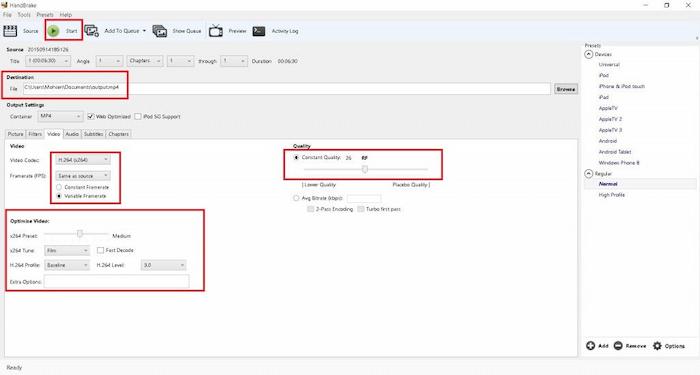Click the Avg Bitrate input field
This screenshot has height=375, width=700.
(x=364, y=198)
